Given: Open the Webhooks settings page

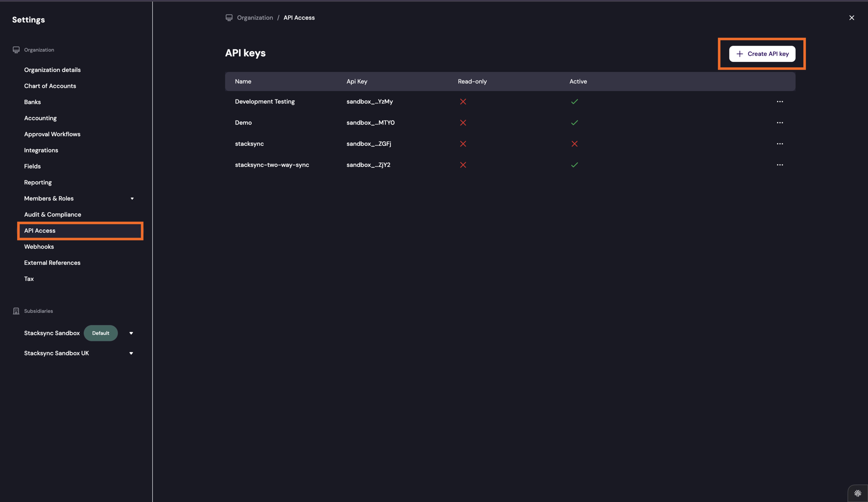Looking at the screenshot, I should point(39,247).
